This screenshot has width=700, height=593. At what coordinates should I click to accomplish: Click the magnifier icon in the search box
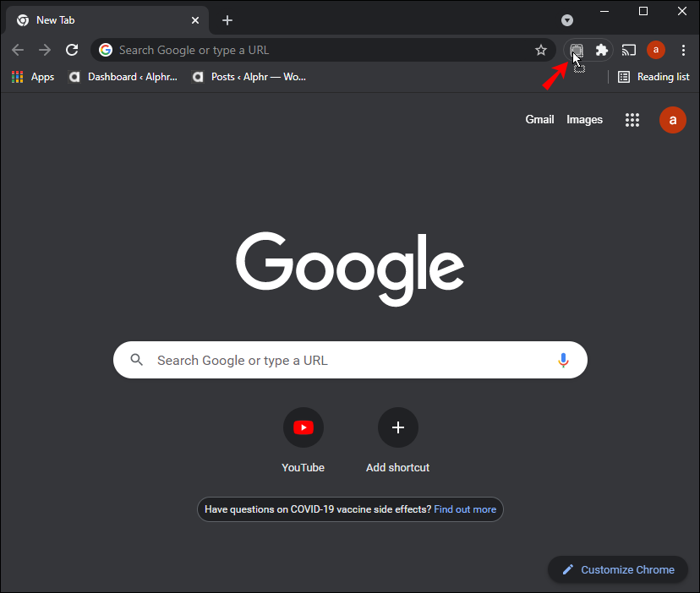(137, 360)
